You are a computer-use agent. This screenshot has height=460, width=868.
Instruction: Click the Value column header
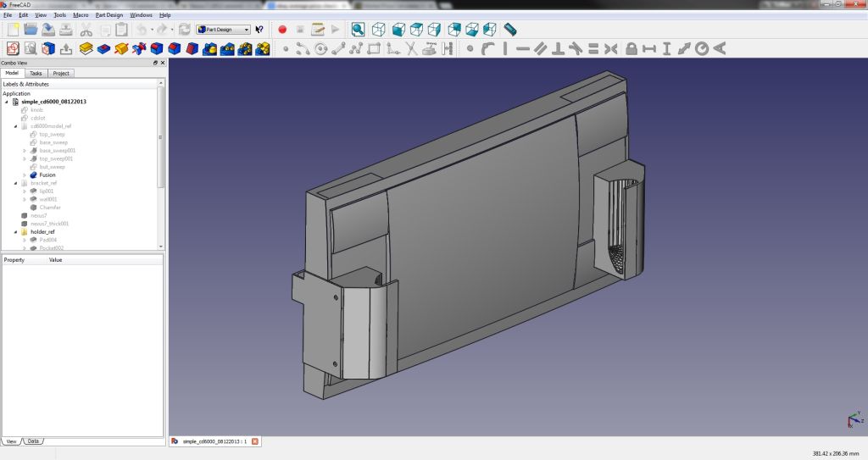click(x=55, y=259)
